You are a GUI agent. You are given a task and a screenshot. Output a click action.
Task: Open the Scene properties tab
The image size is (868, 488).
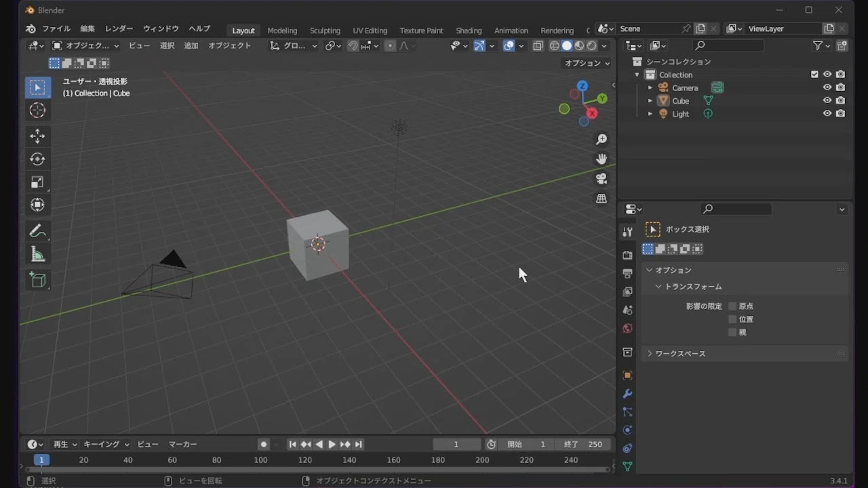[x=627, y=310]
